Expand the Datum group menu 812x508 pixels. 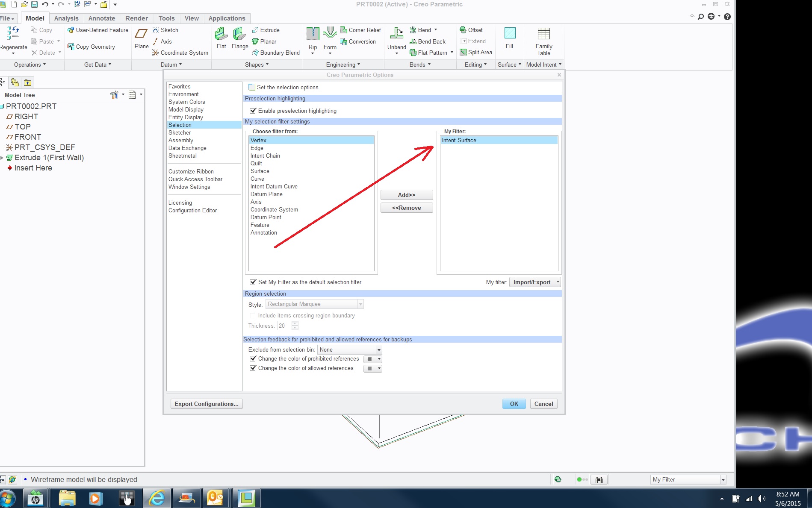(x=171, y=65)
